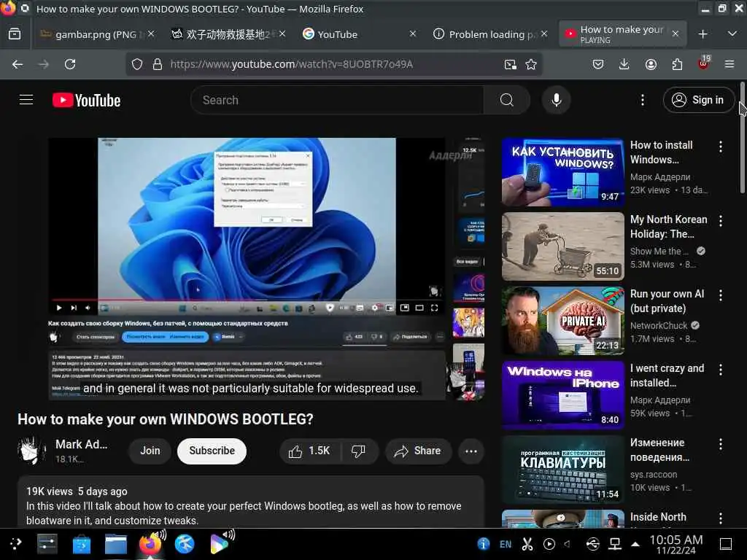Click the search magnifier button
The image size is (747, 560).
pyautogui.click(x=506, y=100)
